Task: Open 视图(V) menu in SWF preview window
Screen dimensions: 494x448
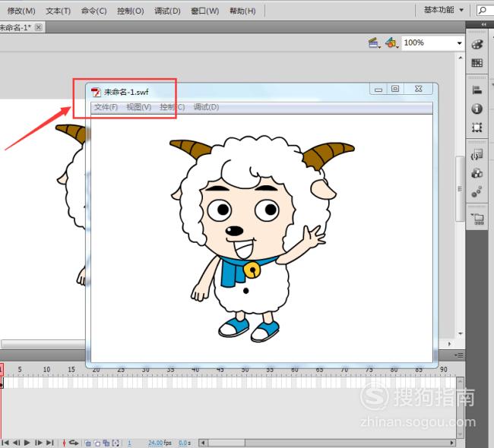Action: [138, 107]
